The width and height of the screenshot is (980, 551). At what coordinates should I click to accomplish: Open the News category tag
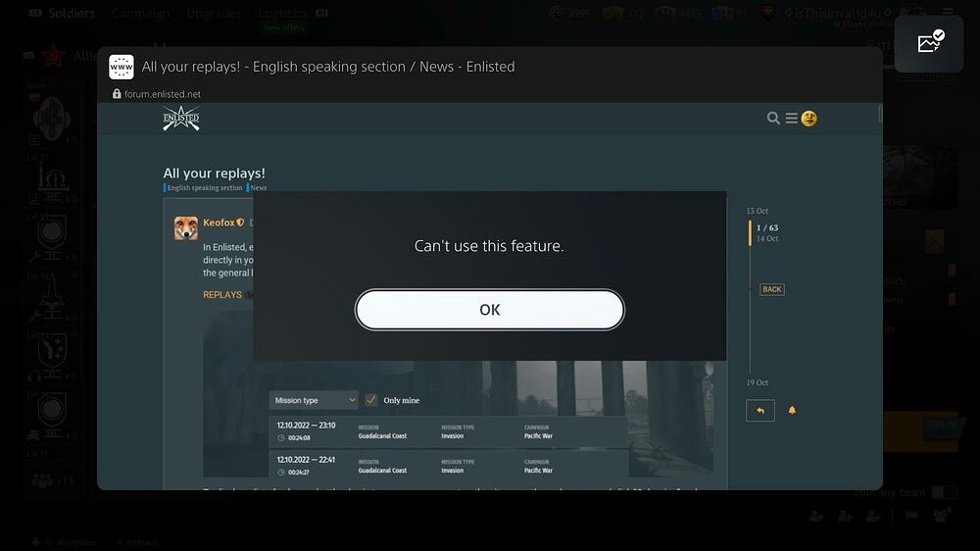258,187
